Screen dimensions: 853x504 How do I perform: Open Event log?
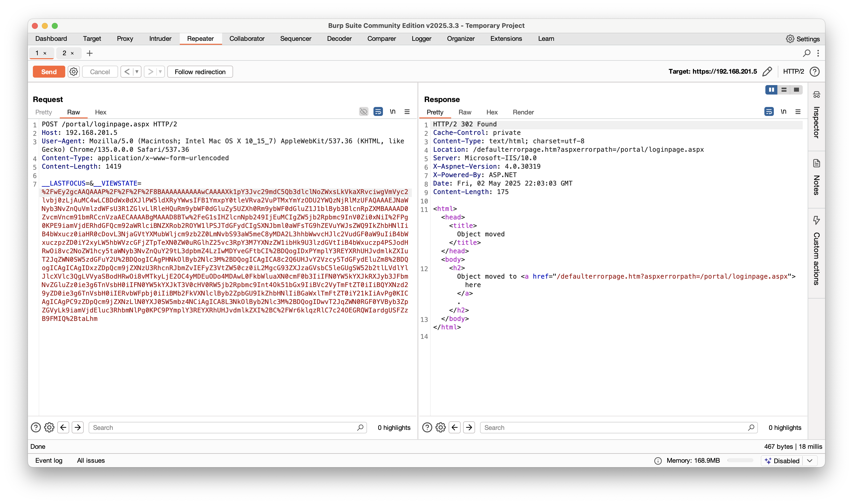point(49,460)
